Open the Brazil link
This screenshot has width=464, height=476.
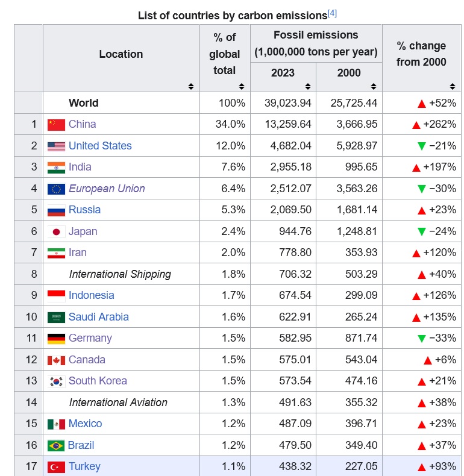(x=81, y=445)
